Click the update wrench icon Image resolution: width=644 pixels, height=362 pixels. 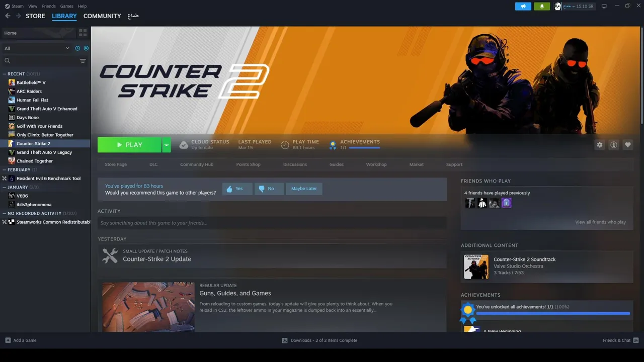click(x=110, y=255)
